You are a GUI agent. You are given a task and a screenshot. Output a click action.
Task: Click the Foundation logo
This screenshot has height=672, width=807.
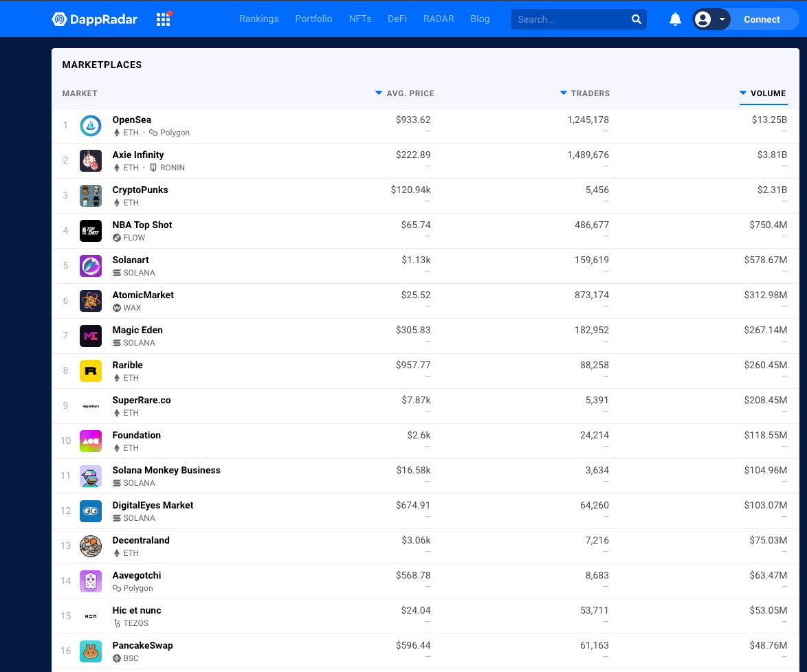[x=91, y=441]
